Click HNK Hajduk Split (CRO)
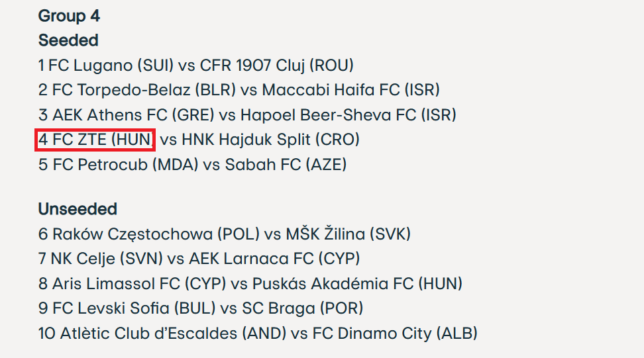 [271, 140]
